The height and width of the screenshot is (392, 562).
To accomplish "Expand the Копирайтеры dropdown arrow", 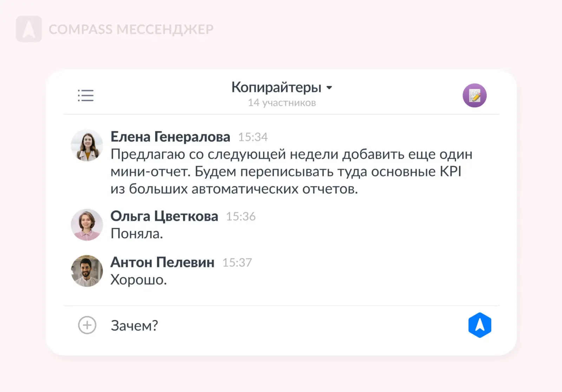I will pos(329,88).
